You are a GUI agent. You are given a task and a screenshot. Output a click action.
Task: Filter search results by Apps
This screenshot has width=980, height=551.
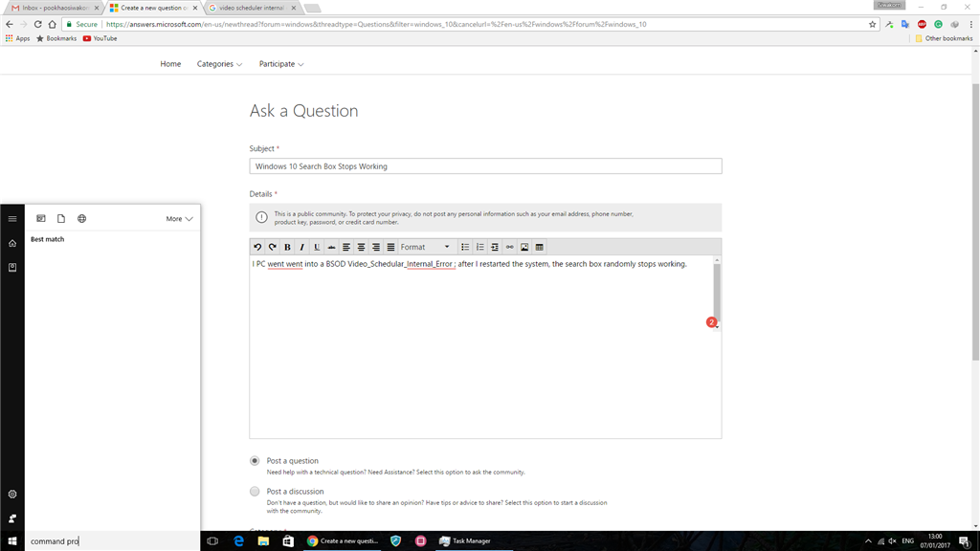click(40, 219)
